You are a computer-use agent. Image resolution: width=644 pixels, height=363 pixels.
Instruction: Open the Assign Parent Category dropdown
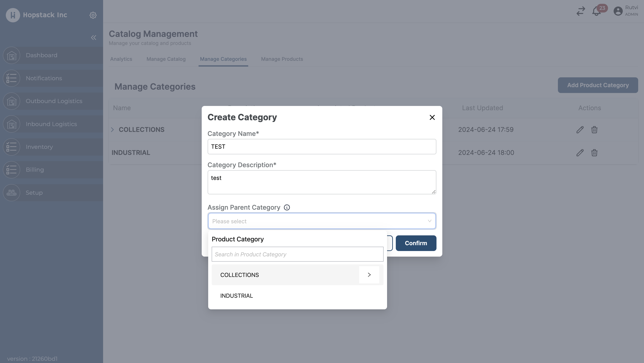coord(322,221)
